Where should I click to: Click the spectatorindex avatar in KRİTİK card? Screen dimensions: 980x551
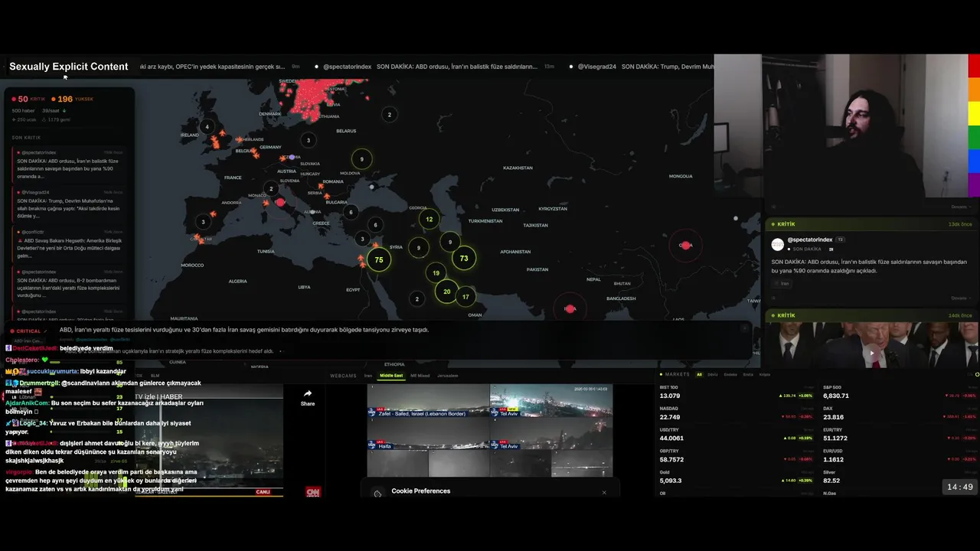778,244
